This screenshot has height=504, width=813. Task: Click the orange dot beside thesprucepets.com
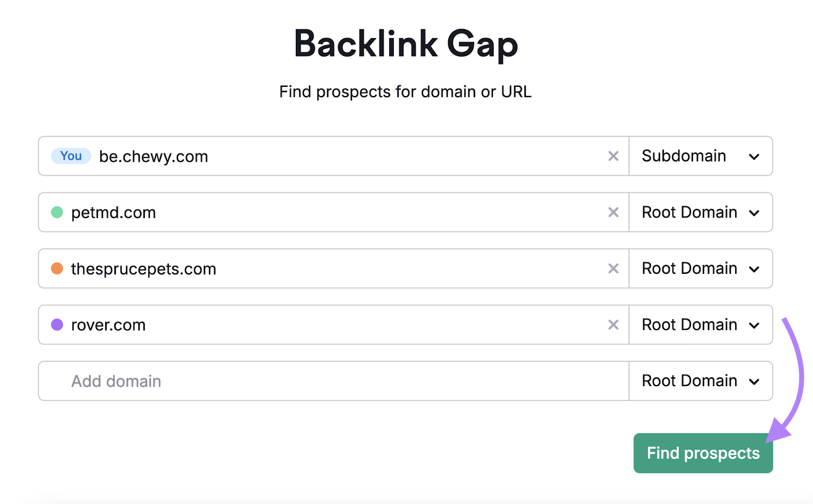click(x=58, y=269)
